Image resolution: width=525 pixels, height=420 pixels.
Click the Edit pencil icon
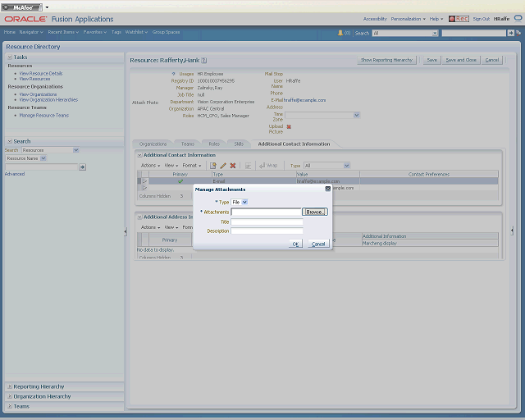point(223,166)
